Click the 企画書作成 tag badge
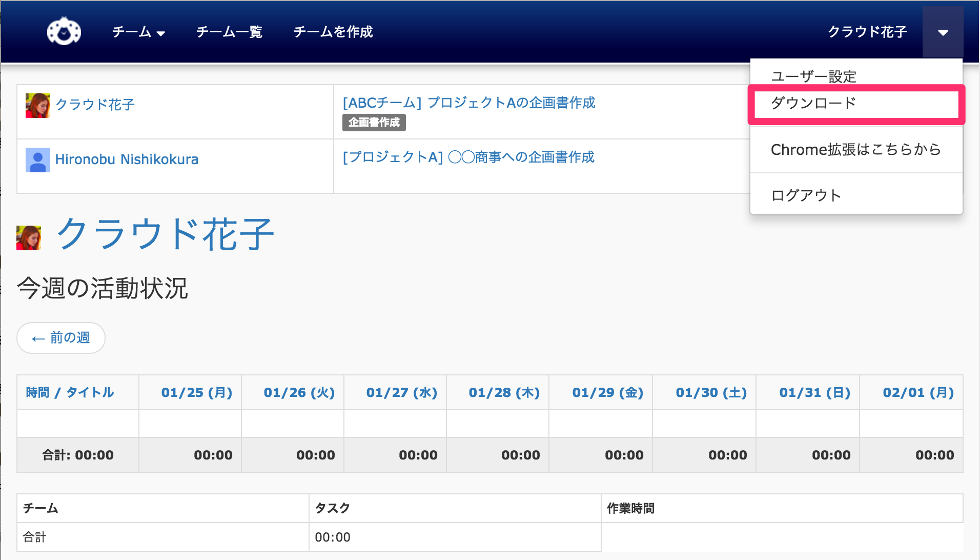Image resolution: width=980 pixels, height=560 pixels. tap(374, 123)
